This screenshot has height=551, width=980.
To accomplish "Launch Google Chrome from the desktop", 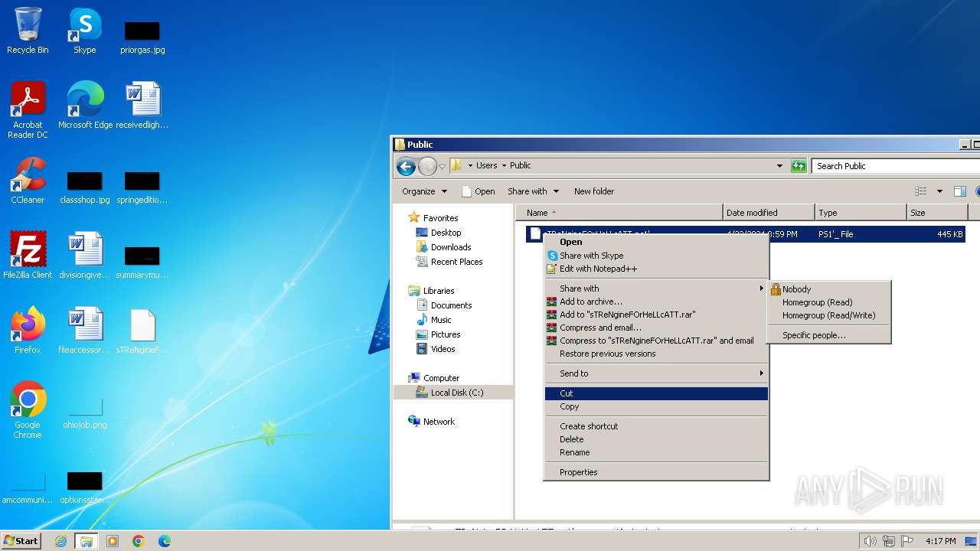I will 28,410.
